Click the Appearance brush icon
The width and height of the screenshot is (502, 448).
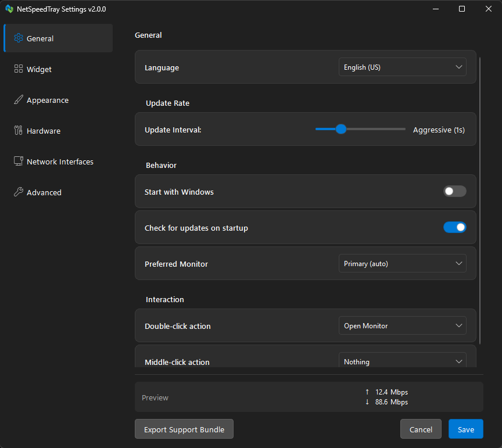[x=18, y=99]
